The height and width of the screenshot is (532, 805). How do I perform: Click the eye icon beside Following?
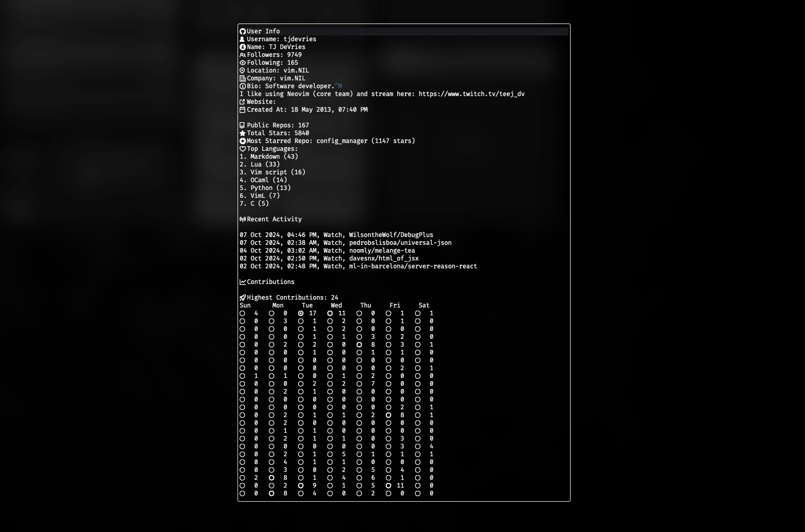tap(242, 63)
